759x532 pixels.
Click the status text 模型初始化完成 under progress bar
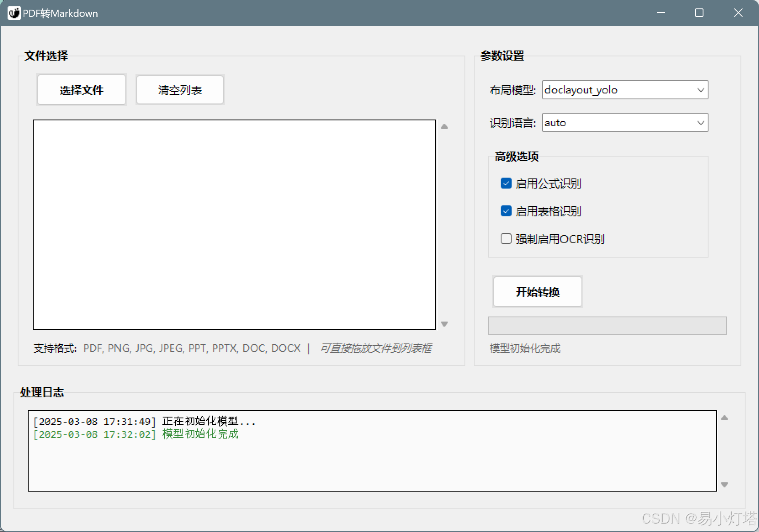tap(525, 348)
